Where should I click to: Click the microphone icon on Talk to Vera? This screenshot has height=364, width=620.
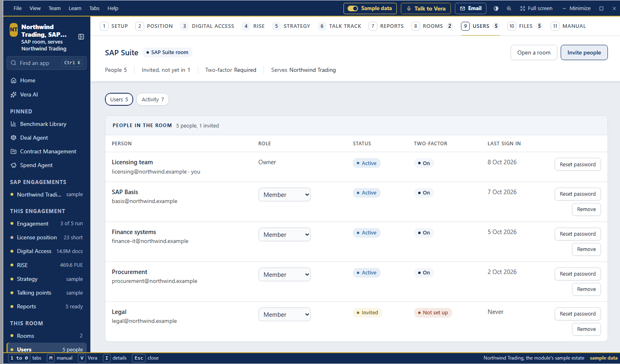pyautogui.click(x=409, y=8)
